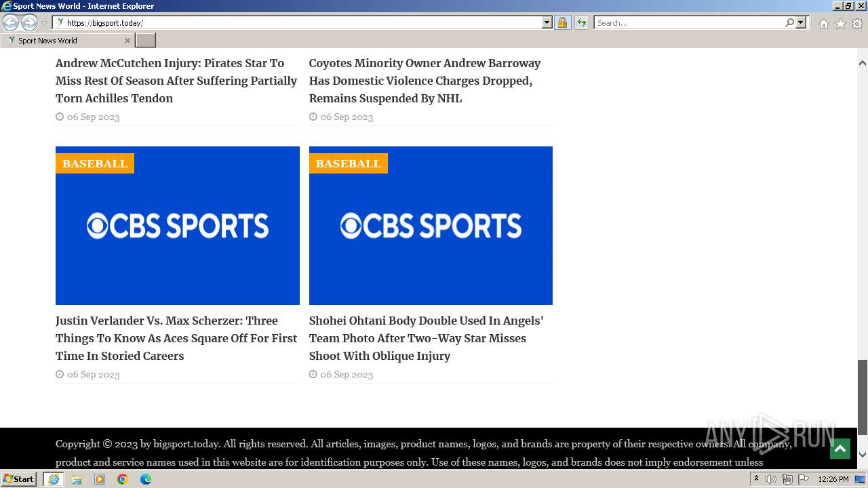Launch Google Chrome from the taskbar
This screenshot has width=868, height=488.
tap(123, 479)
